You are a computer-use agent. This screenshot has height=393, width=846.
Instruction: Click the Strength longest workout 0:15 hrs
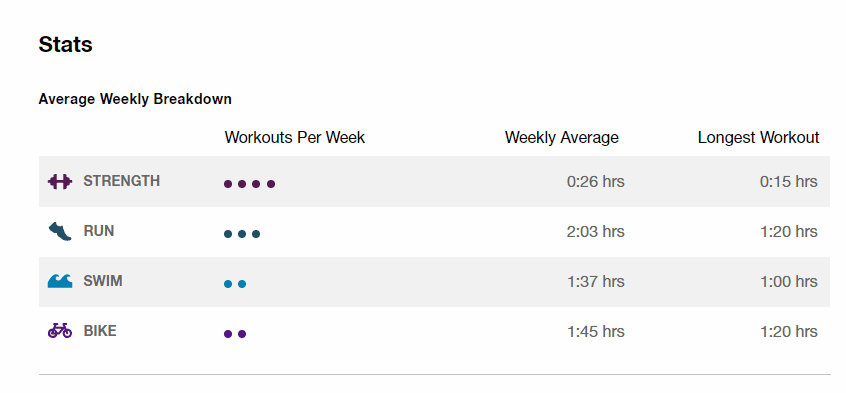coord(789,182)
